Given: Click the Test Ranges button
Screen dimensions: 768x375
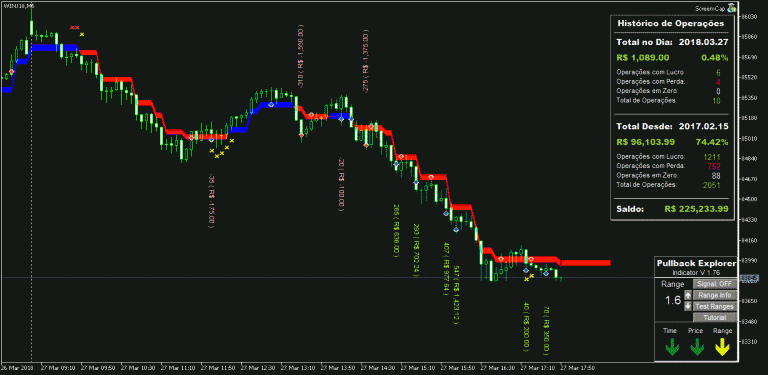Looking at the screenshot, I should pyautogui.click(x=715, y=306).
